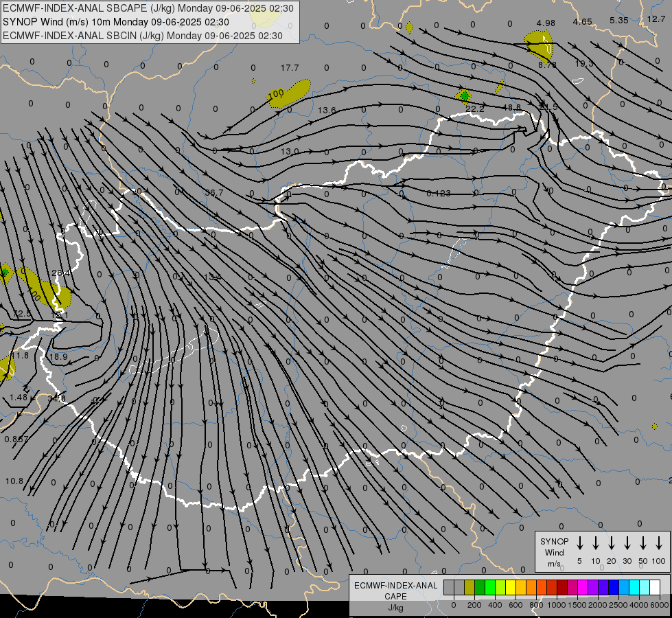Select the magenta swatch right of 1500 tick
The height and width of the screenshot is (618, 672).
tap(583, 588)
